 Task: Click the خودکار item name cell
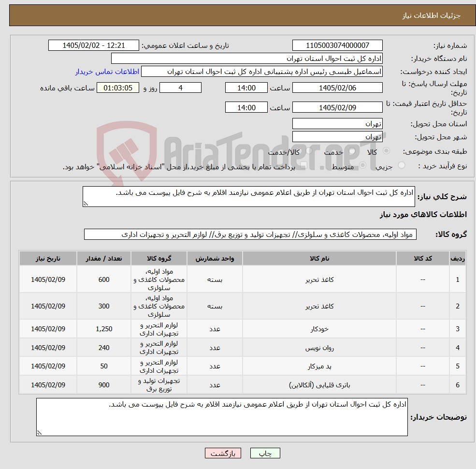point(319,329)
